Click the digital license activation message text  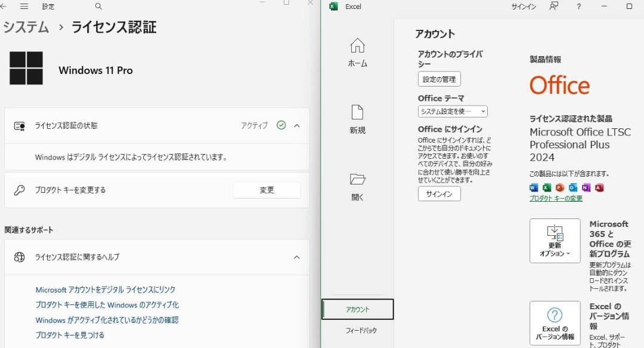[131, 157]
